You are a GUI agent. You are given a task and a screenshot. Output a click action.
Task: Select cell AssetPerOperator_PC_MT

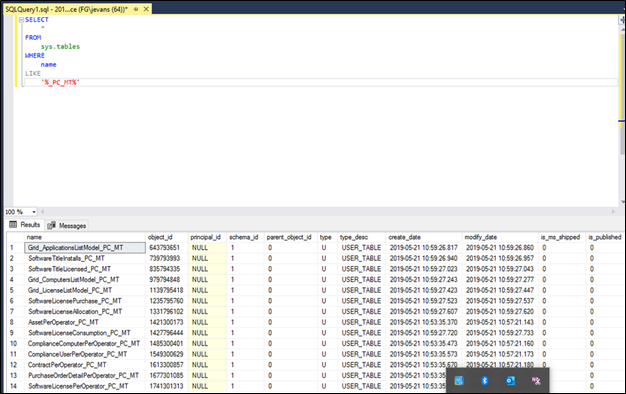pyautogui.click(x=85, y=322)
